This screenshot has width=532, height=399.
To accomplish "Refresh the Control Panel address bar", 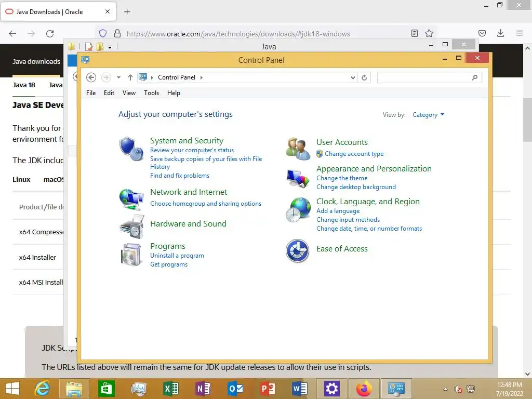I will click(364, 77).
